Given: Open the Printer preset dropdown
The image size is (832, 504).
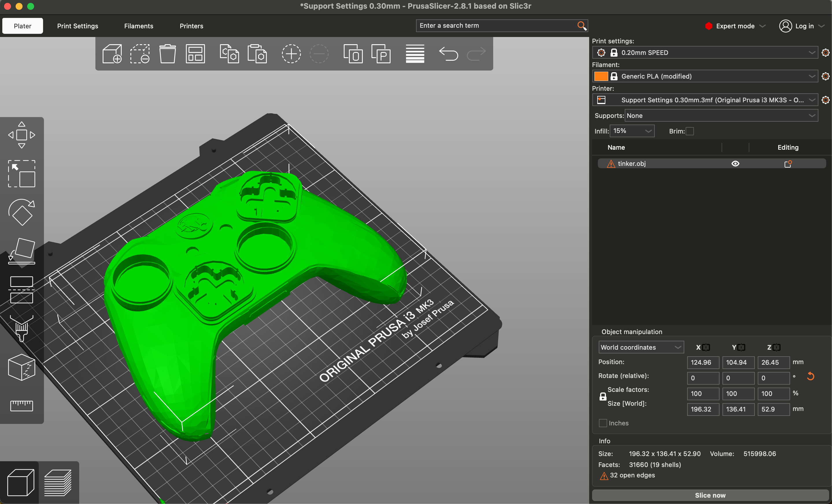Looking at the screenshot, I should (x=705, y=100).
